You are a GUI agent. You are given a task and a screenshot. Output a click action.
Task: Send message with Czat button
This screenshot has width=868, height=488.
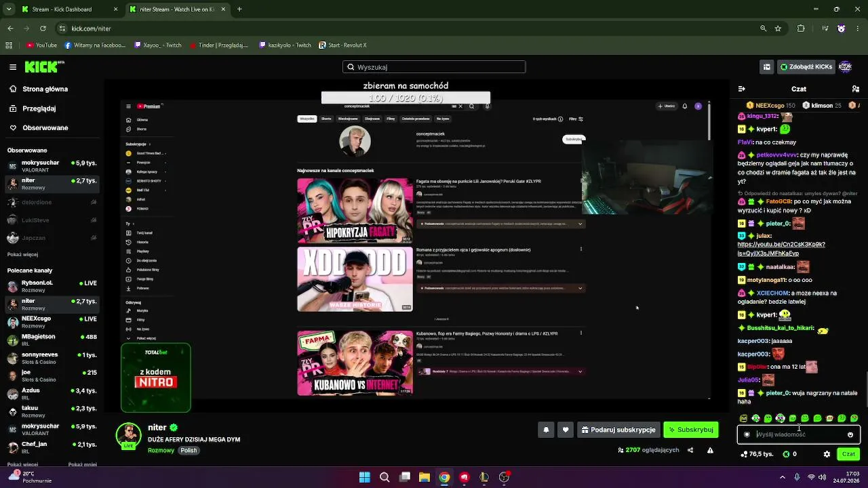(848, 454)
